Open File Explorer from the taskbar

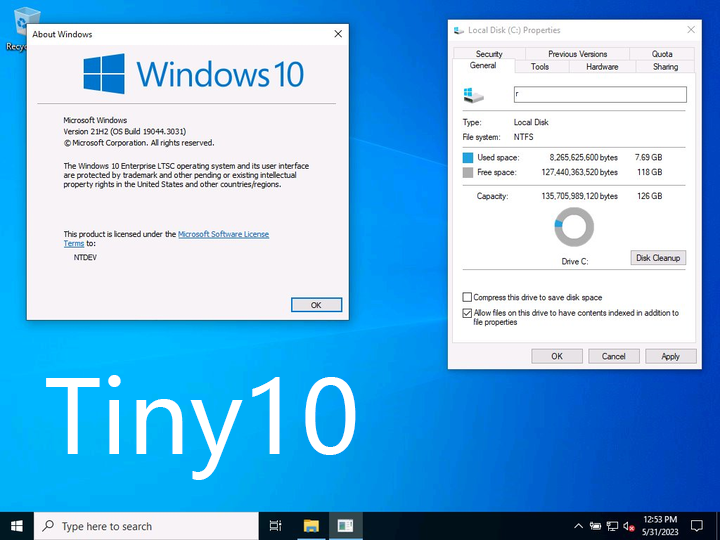[x=311, y=526]
